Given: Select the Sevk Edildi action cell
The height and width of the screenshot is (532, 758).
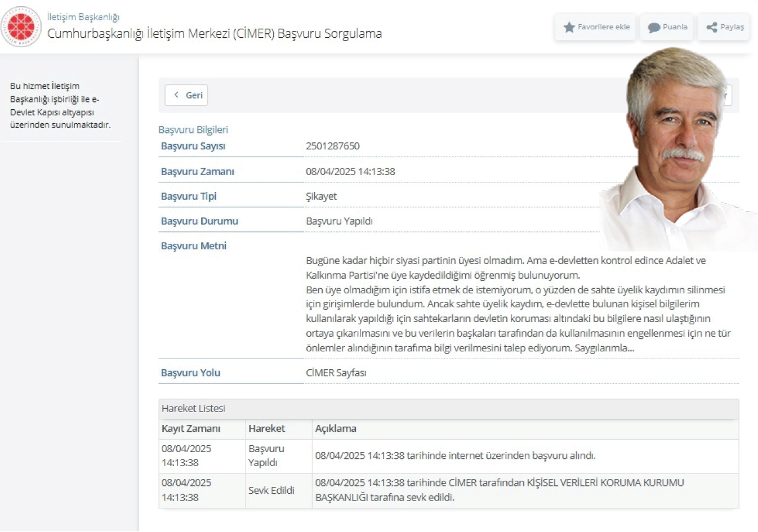Looking at the screenshot, I should tap(271, 490).
